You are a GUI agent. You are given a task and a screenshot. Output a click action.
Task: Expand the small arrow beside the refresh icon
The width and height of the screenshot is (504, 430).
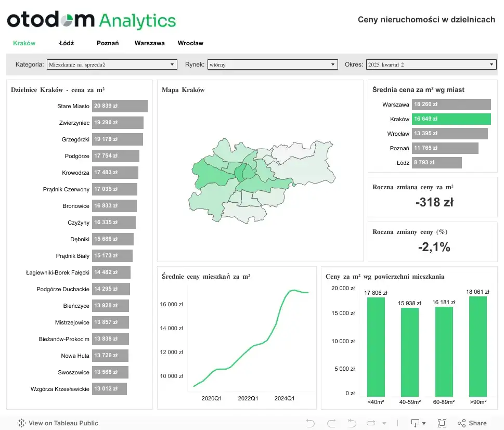pyautogui.click(x=384, y=423)
